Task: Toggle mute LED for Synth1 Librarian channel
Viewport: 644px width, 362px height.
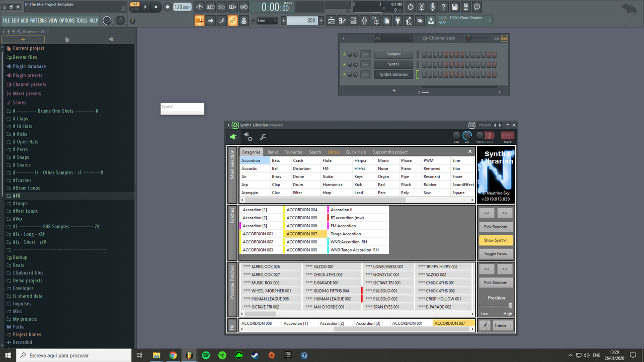Action: (344, 74)
